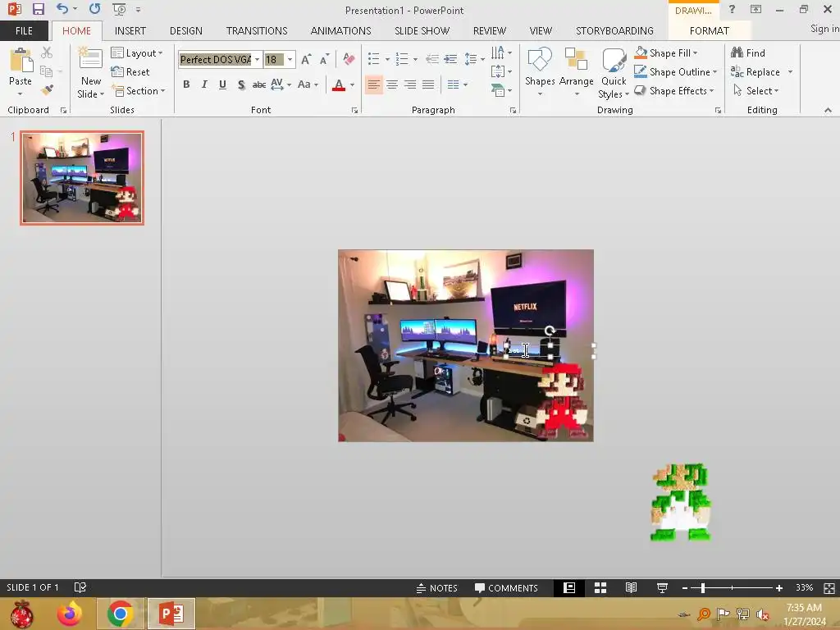Screen dimensions: 840x630
Task: Decrease list indent level
Action: [431, 58]
